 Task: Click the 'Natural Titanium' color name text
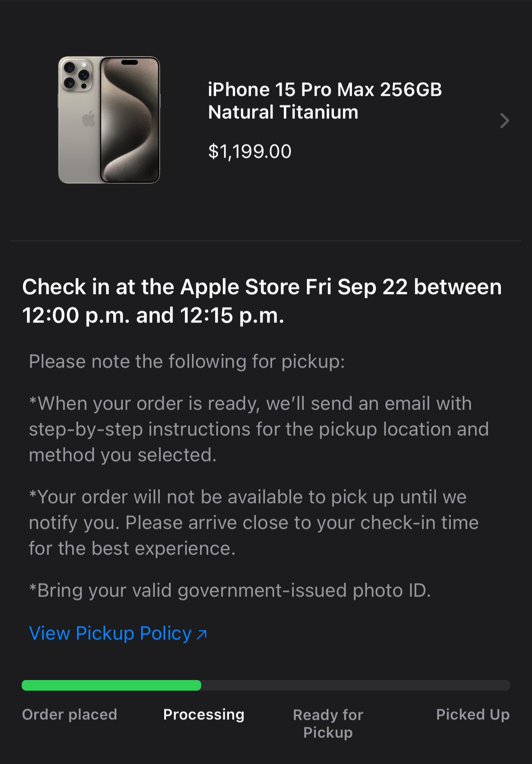click(x=283, y=112)
